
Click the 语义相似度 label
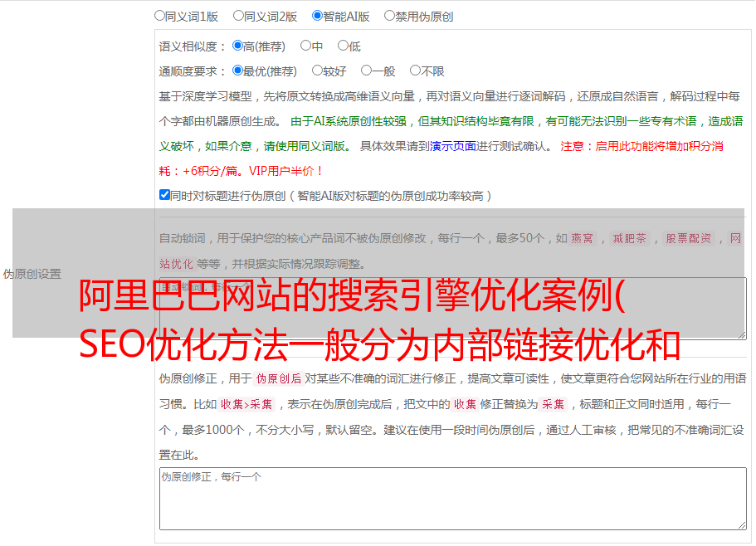pos(193,46)
